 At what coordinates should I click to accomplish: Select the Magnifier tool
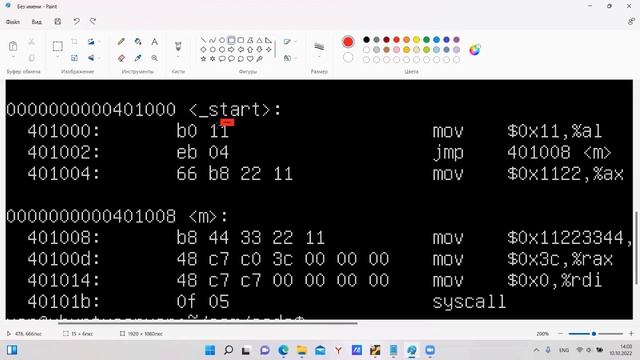click(x=154, y=58)
